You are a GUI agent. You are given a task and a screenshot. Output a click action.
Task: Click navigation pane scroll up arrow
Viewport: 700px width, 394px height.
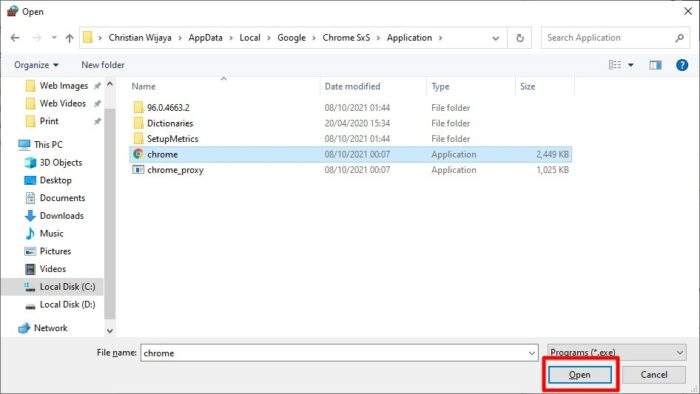point(110,84)
